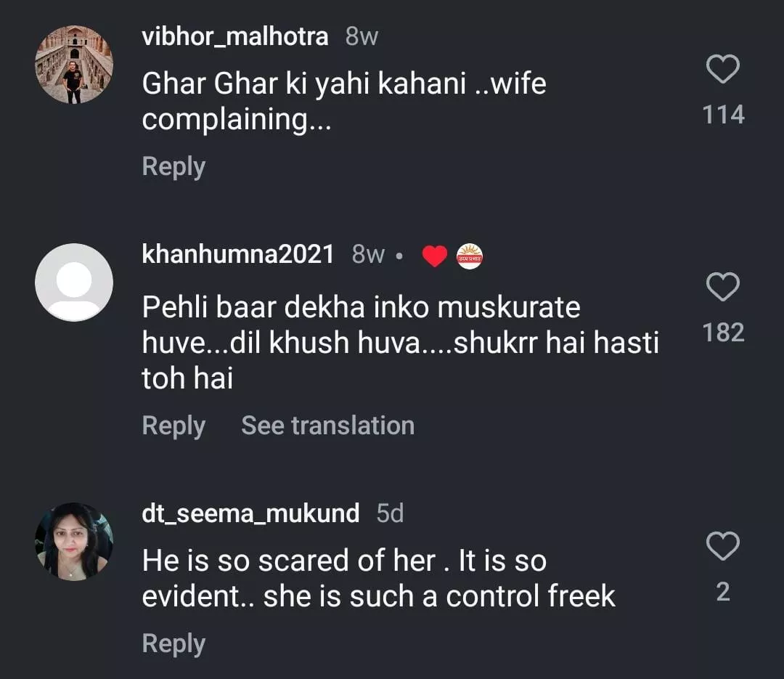This screenshot has width=784, height=679.
Task: Like vibhor_malhotra's comment with the heart
Action: (722, 70)
